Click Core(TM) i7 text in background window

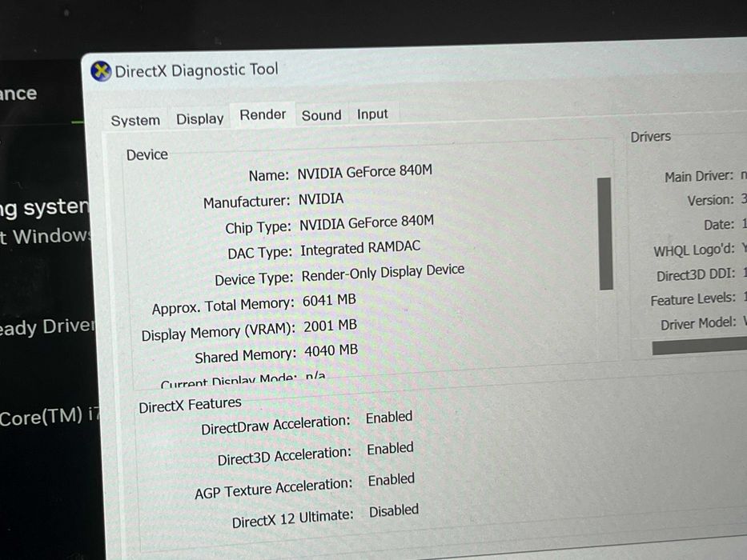pyautogui.click(x=50, y=417)
